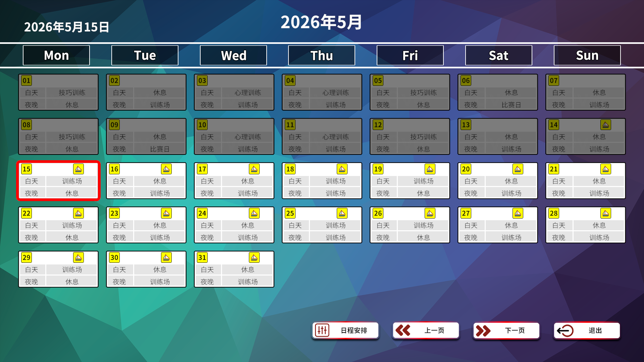
Task: Click the sailboat icon on May 29
Action: pos(78,257)
